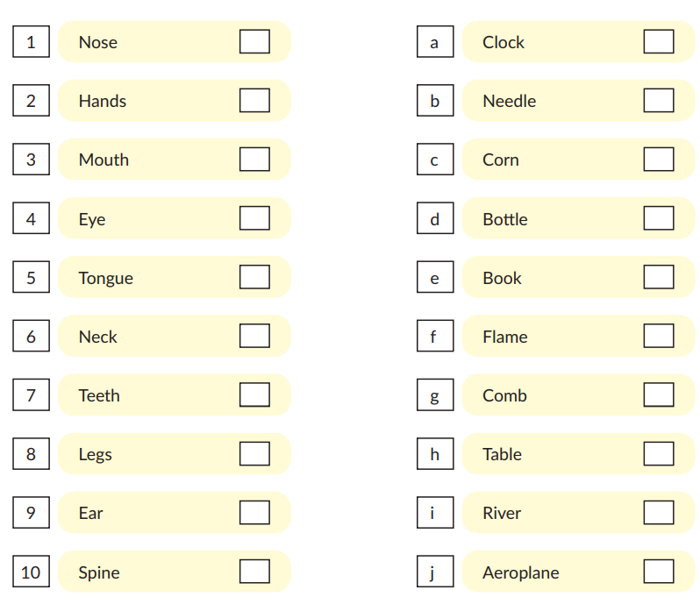
Task: Check the Tongue row box
Action: (254, 277)
